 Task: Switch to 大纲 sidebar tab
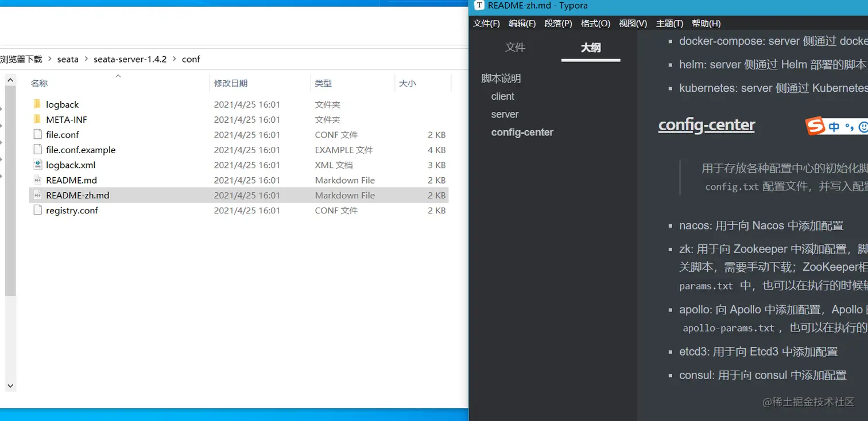pyautogui.click(x=591, y=47)
